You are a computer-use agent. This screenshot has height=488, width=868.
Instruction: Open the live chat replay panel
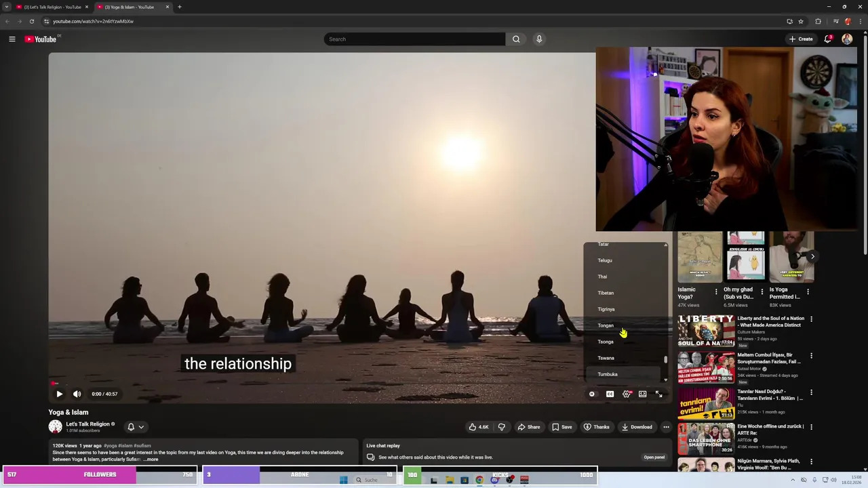[654, 457]
